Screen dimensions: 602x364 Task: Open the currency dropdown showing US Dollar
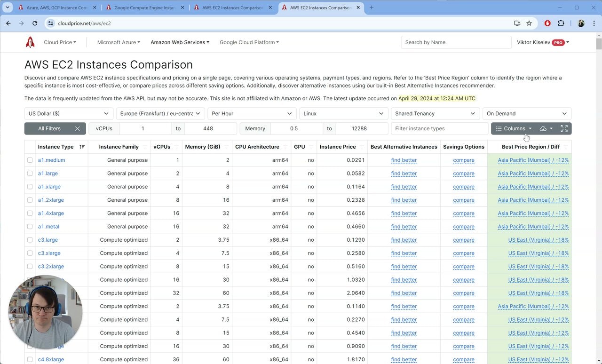[68, 113]
